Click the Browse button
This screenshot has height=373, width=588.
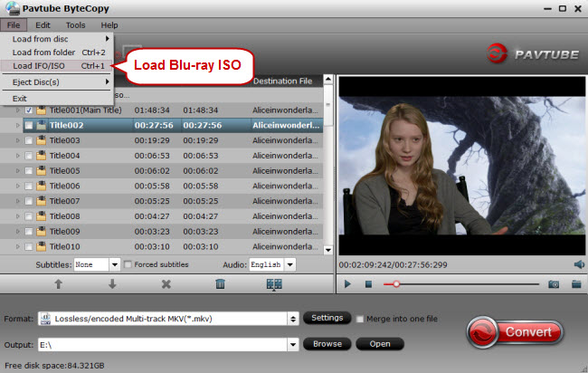pos(327,344)
